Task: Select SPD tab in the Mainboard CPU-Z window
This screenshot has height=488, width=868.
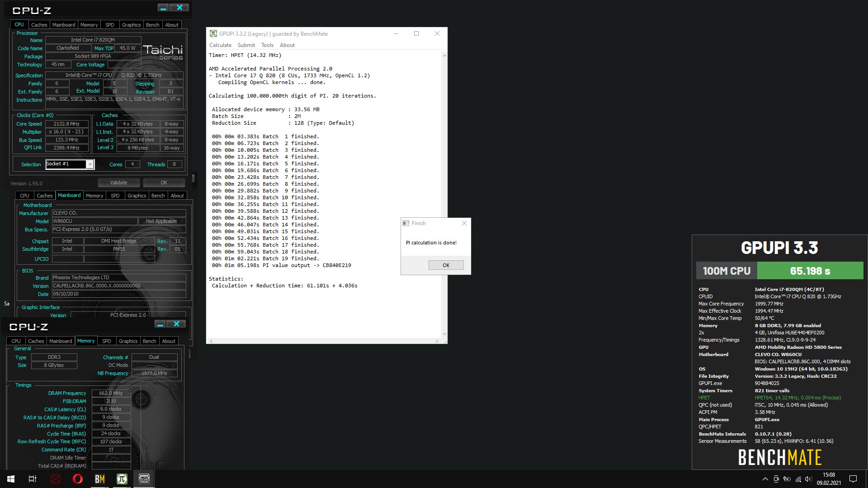Action: pos(115,196)
